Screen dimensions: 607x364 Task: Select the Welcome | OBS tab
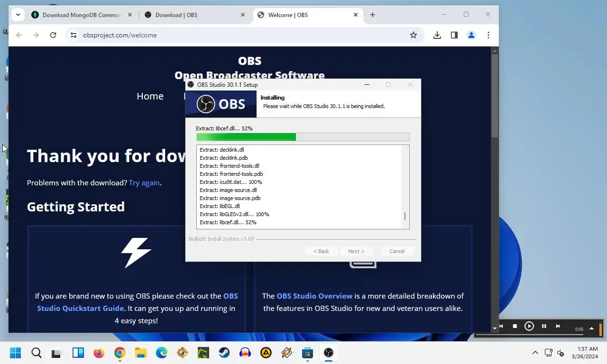point(307,15)
